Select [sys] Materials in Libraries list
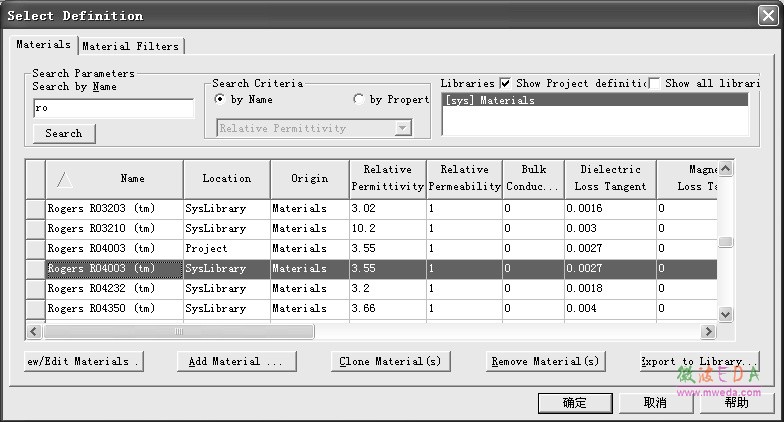 (x=595, y=100)
